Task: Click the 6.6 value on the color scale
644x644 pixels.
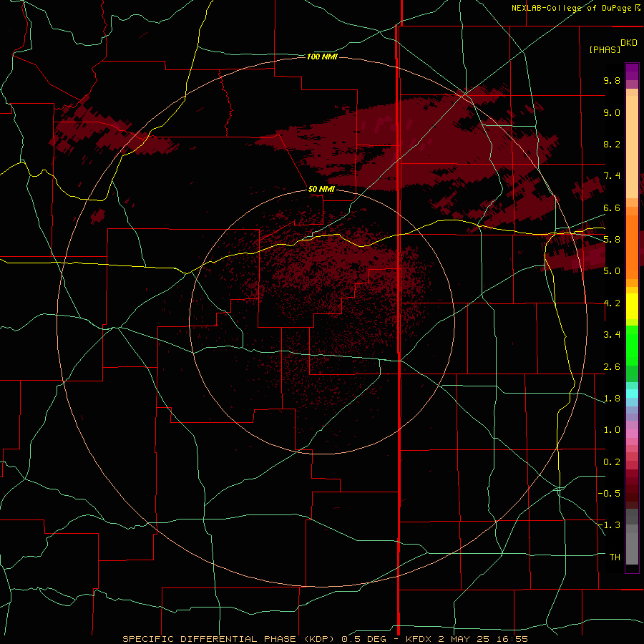Action: pyautogui.click(x=612, y=208)
